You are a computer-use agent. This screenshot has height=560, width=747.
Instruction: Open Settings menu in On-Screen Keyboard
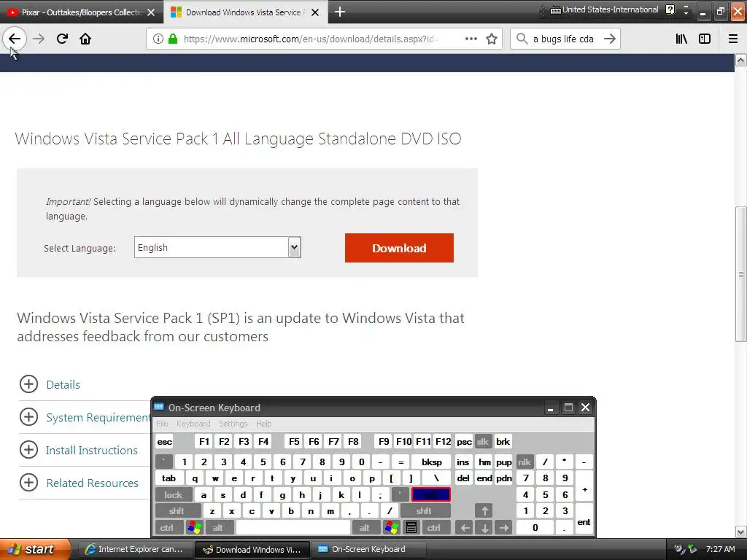(233, 424)
